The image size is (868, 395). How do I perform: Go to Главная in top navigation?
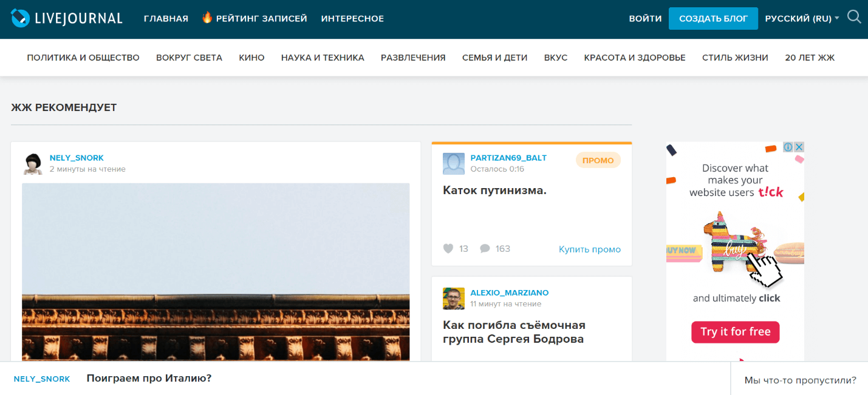tap(166, 19)
